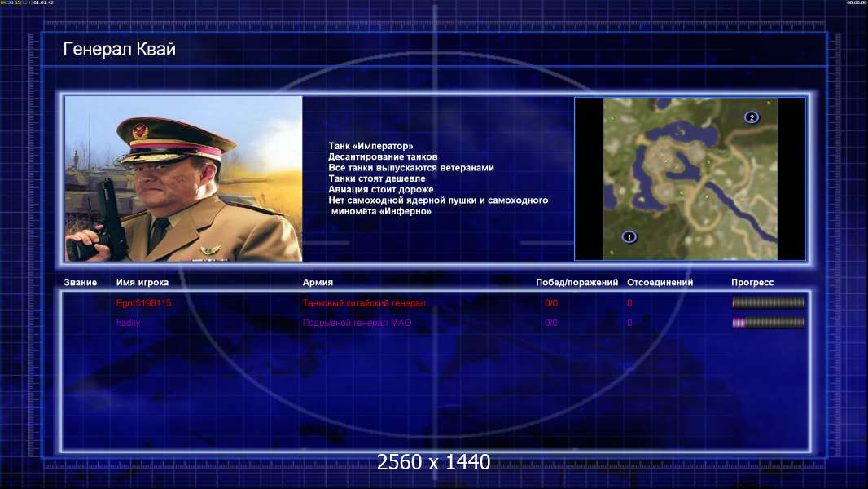The height and width of the screenshot is (489, 868).
Task: Click the purple player's 0/0 win/loss value
Action: coord(551,323)
